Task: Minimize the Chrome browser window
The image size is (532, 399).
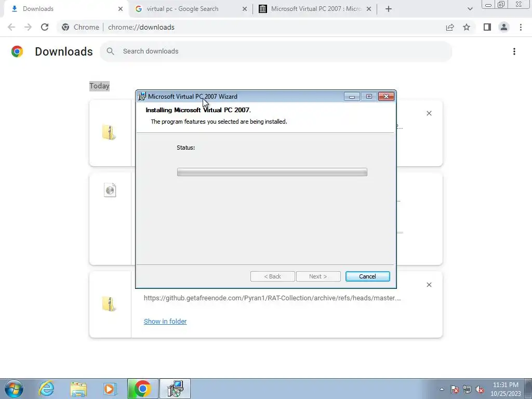Action: coord(488,5)
